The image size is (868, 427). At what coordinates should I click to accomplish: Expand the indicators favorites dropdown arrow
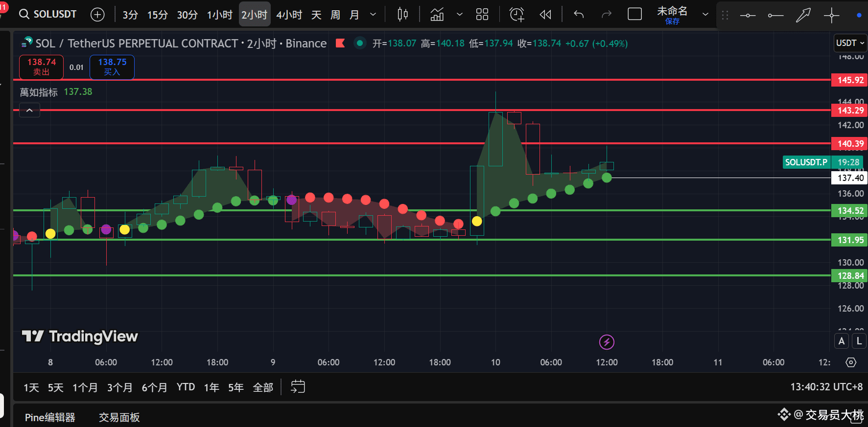459,15
